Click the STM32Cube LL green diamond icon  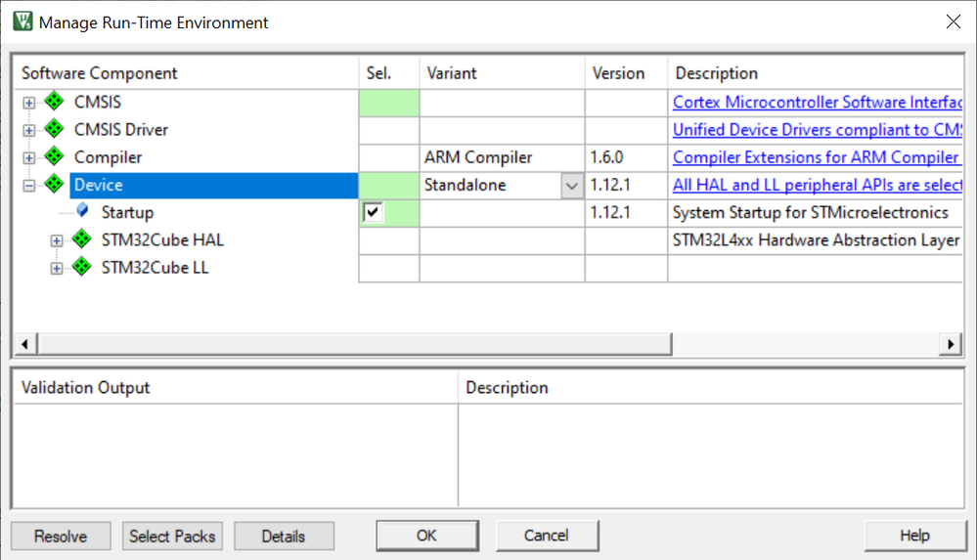(81, 267)
